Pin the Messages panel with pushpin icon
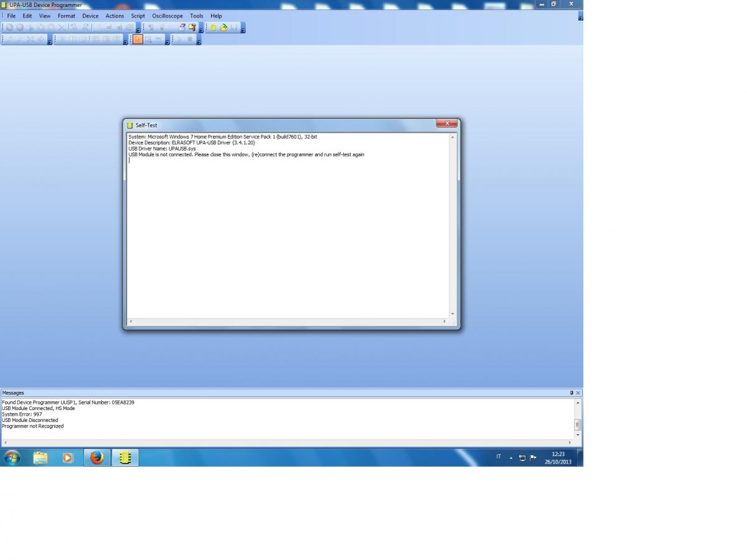 (x=571, y=393)
